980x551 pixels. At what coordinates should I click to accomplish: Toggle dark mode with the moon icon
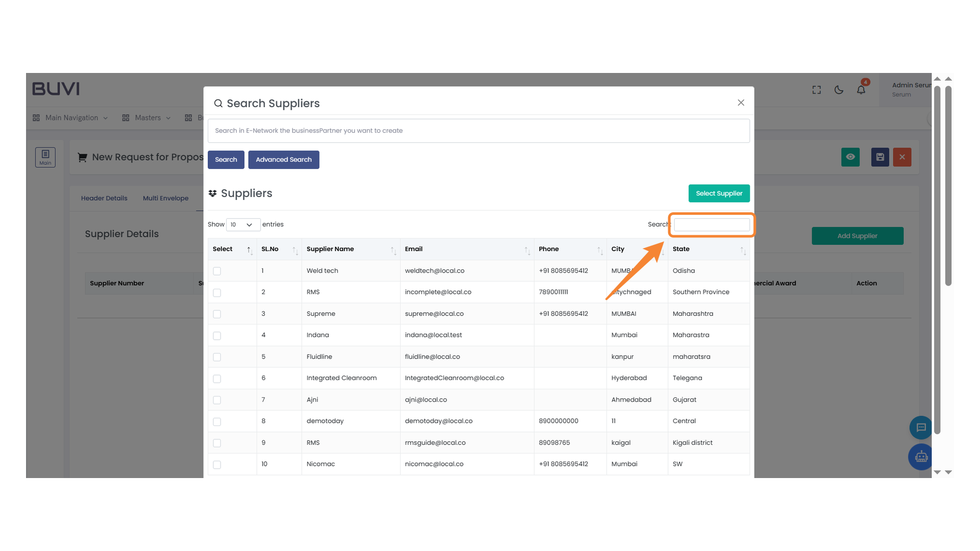[x=839, y=89]
